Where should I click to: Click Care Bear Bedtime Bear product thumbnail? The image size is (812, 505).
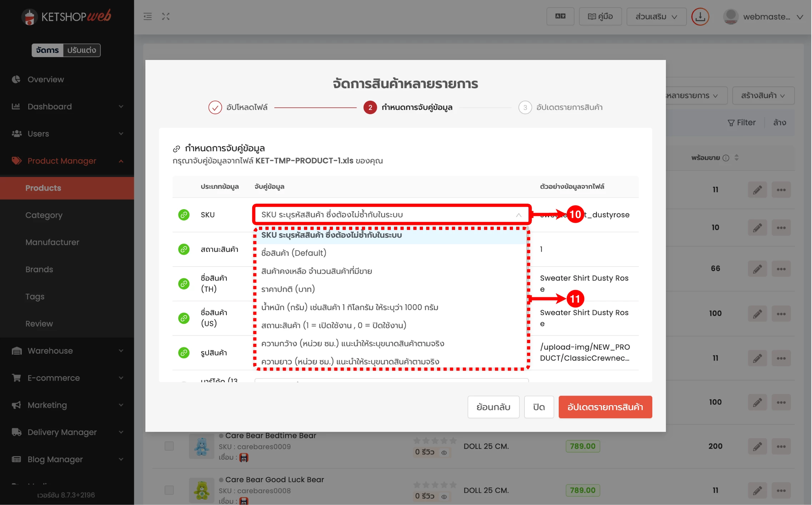201,446
